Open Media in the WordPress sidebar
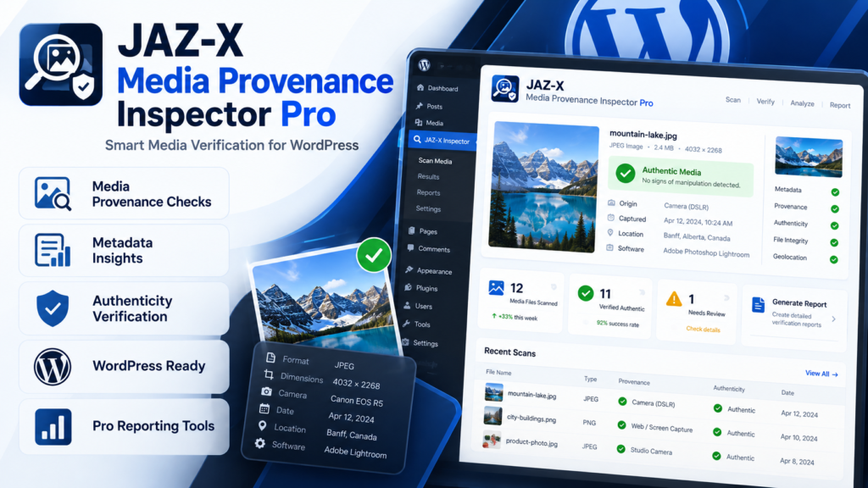 tap(430, 123)
